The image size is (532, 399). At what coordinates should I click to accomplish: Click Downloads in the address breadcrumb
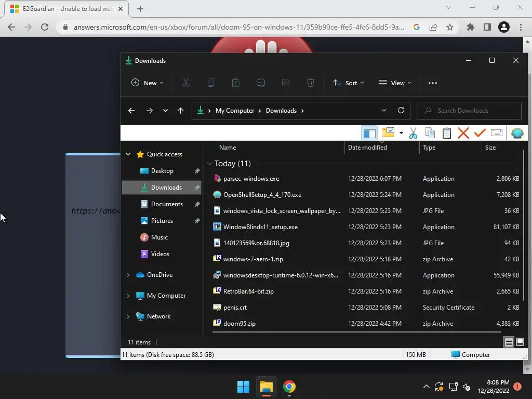[x=281, y=111]
